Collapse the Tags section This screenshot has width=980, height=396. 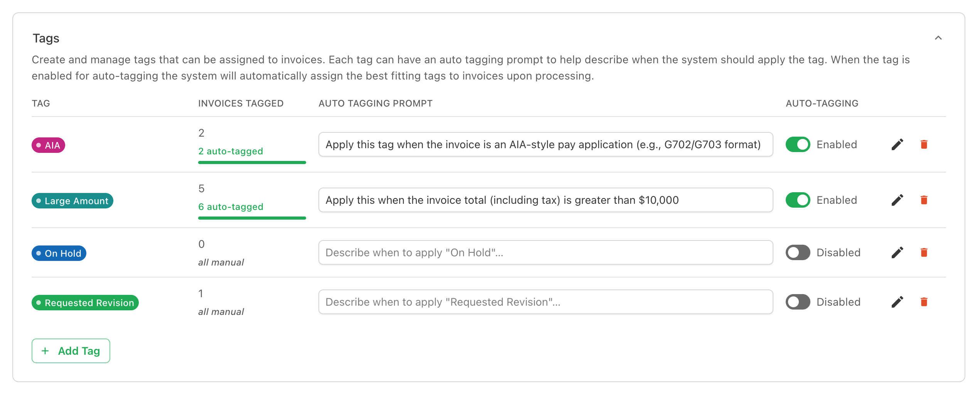(938, 38)
